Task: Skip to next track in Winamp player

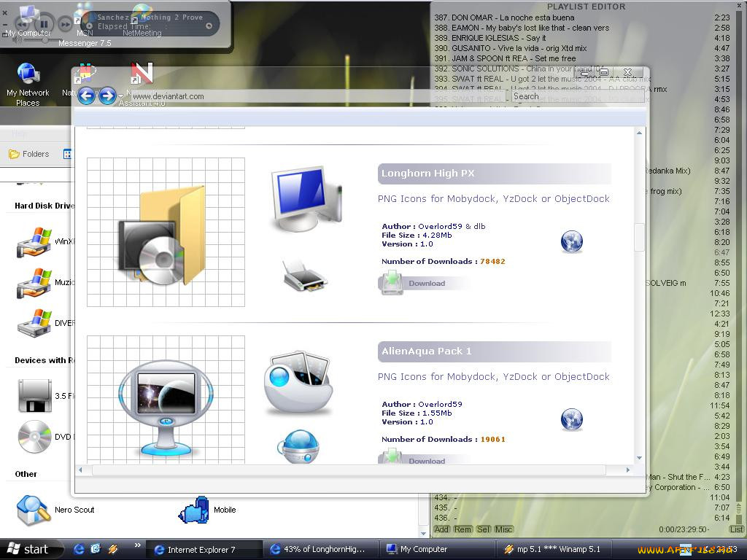Action: pos(65,23)
